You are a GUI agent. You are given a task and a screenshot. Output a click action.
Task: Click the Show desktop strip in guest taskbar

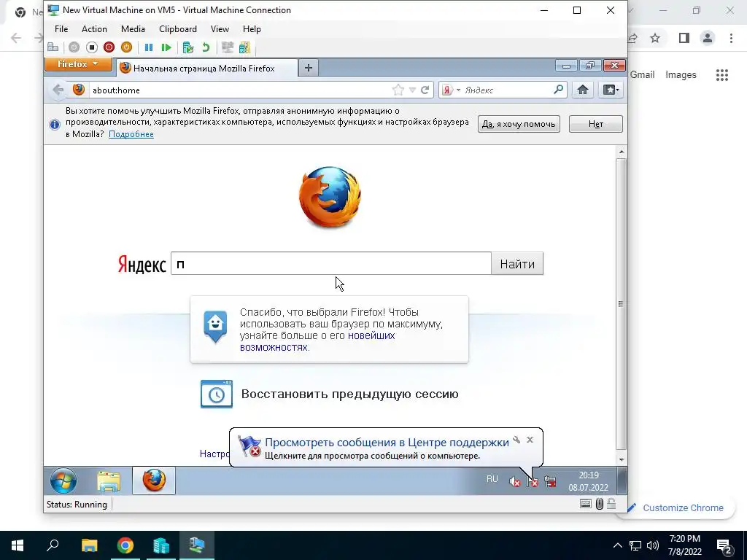click(x=622, y=481)
